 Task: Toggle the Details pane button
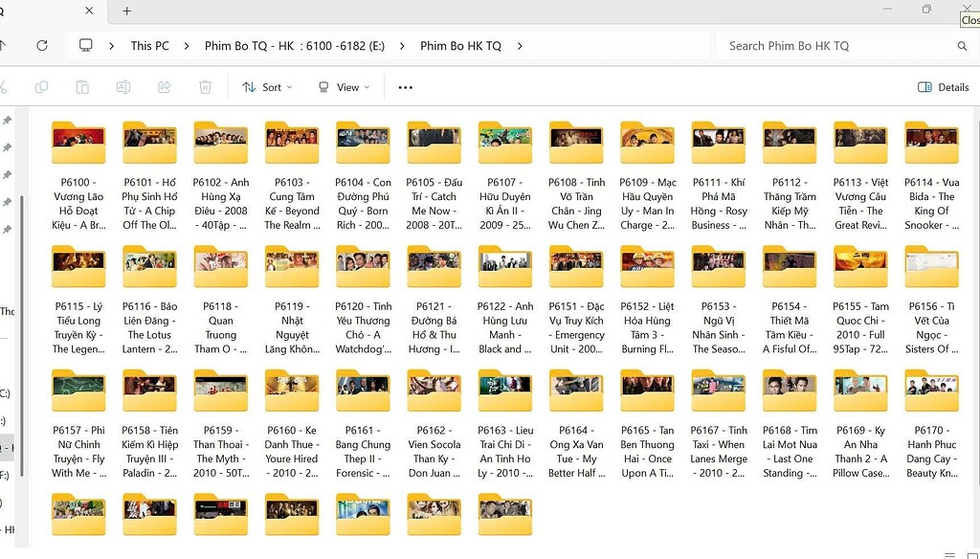(x=943, y=87)
